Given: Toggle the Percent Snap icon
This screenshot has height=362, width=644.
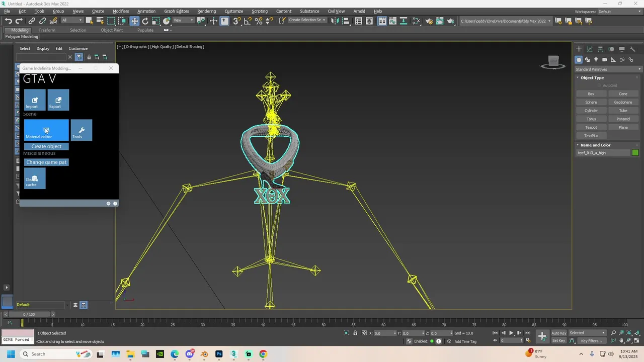Looking at the screenshot, I should coord(259,21).
